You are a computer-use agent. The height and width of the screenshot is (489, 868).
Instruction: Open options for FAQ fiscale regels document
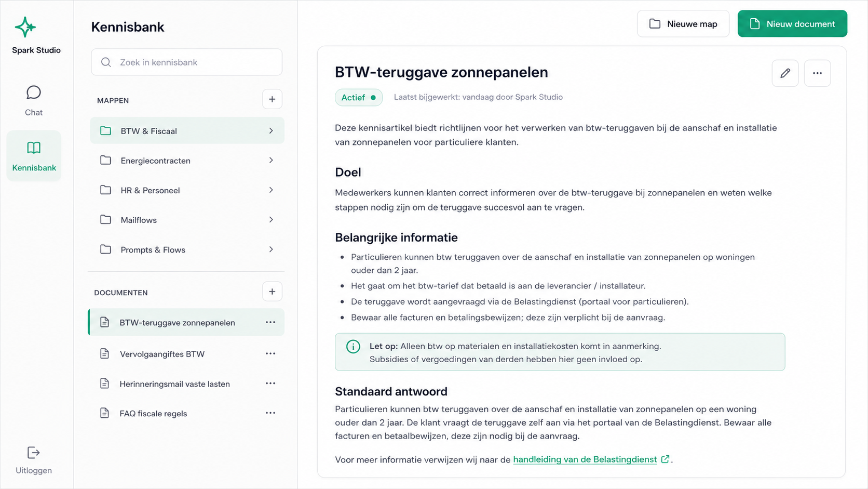click(270, 413)
